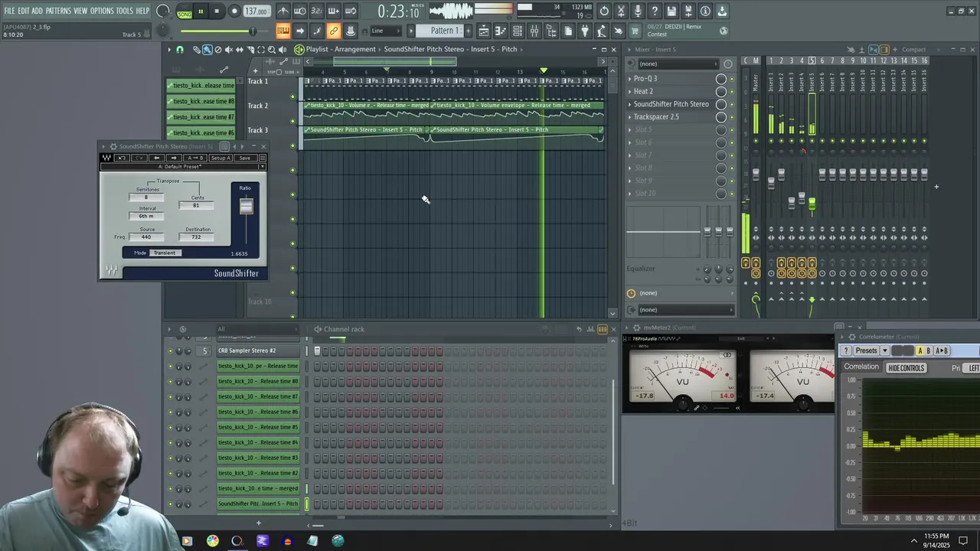
Task: Select the delete tool in Playlist toolbar
Action: tap(218, 50)
